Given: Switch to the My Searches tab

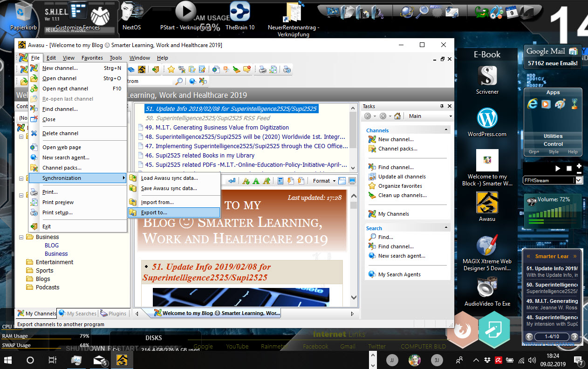Looking at the screenshot, I should [77, 314].
